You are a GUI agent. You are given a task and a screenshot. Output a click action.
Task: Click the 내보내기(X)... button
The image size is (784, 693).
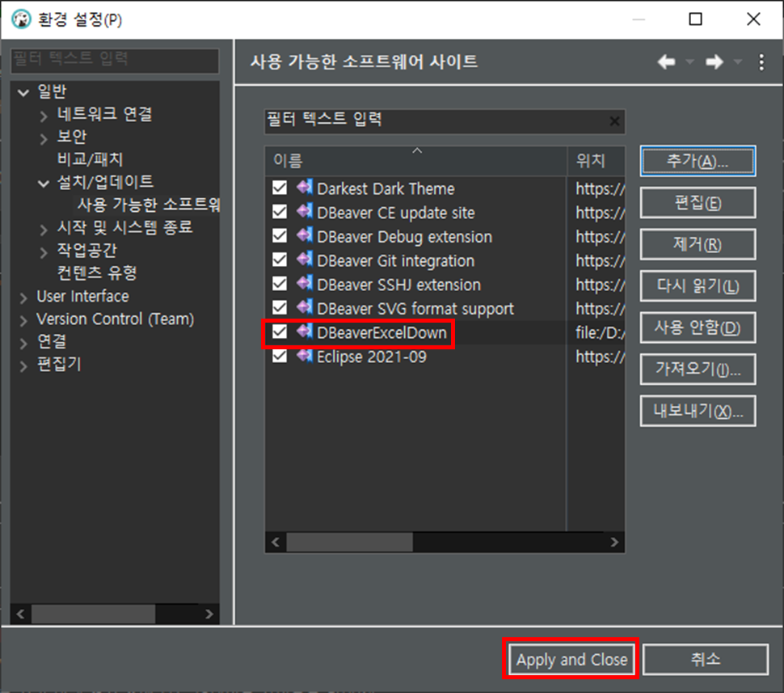pos(698,411)
